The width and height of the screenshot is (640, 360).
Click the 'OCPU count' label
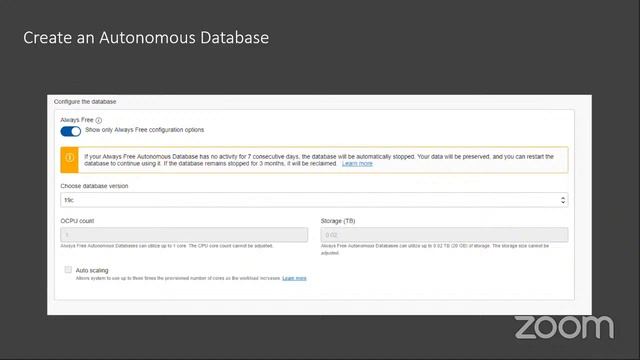(77, 221)
